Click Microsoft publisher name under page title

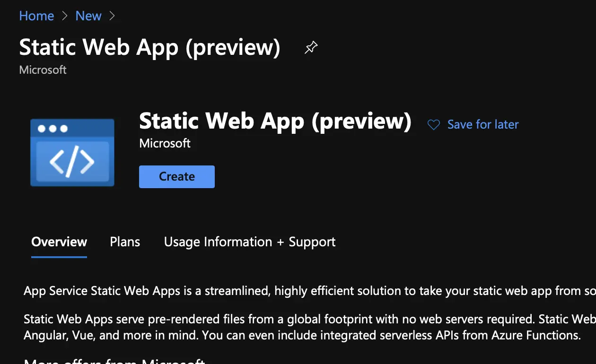point(43,69)
